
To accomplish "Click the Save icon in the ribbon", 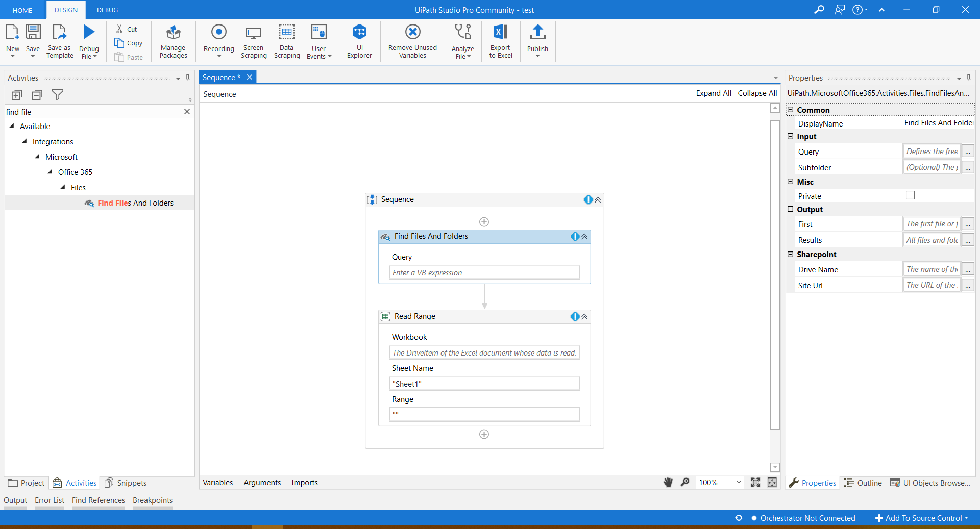I will click(33, 32).
